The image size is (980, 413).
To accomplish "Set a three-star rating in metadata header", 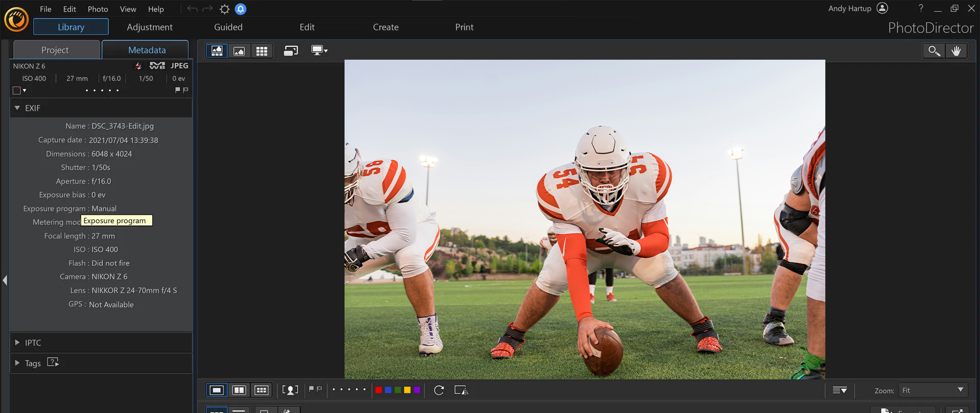I will point(102,90).
